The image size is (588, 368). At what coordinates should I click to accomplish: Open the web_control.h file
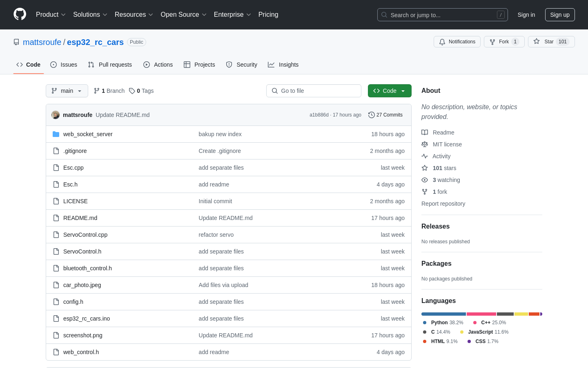(x=81, y=352)
